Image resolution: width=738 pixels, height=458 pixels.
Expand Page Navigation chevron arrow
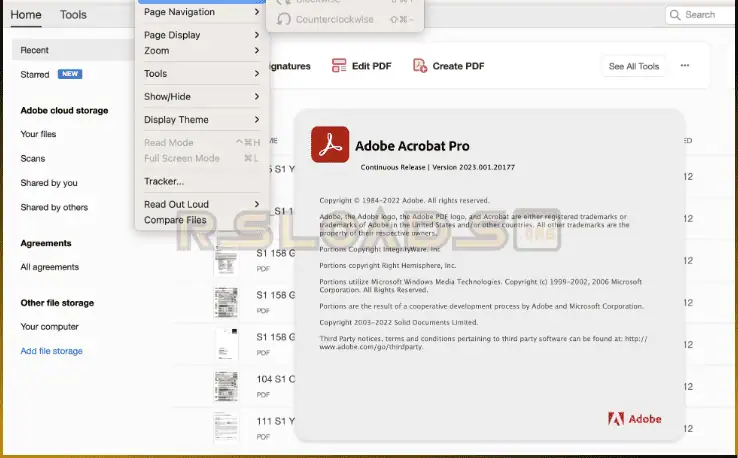pos(257,12)
